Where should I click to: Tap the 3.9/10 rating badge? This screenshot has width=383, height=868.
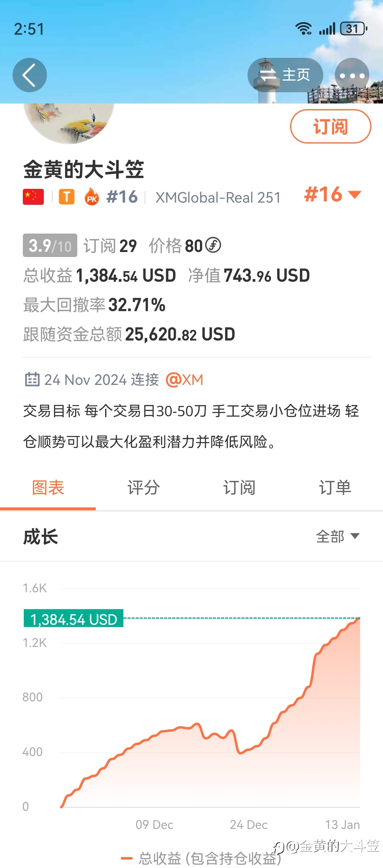point(50,245)
